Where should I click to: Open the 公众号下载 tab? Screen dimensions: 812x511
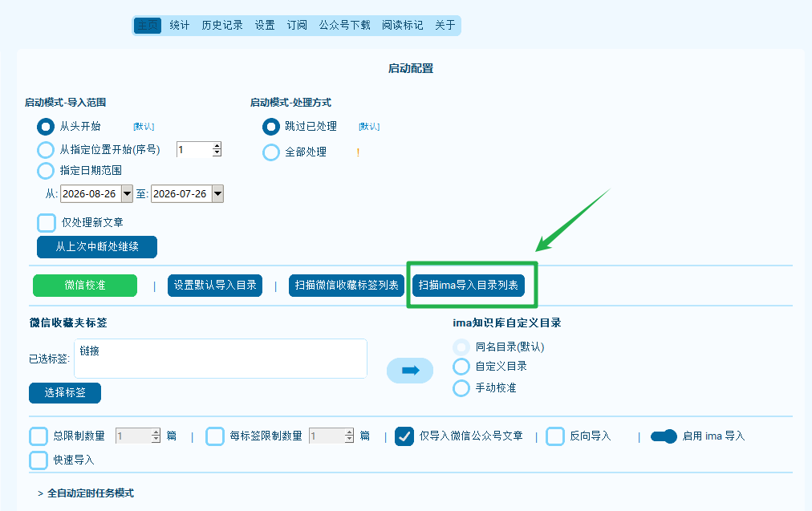(x=344, y=25)
